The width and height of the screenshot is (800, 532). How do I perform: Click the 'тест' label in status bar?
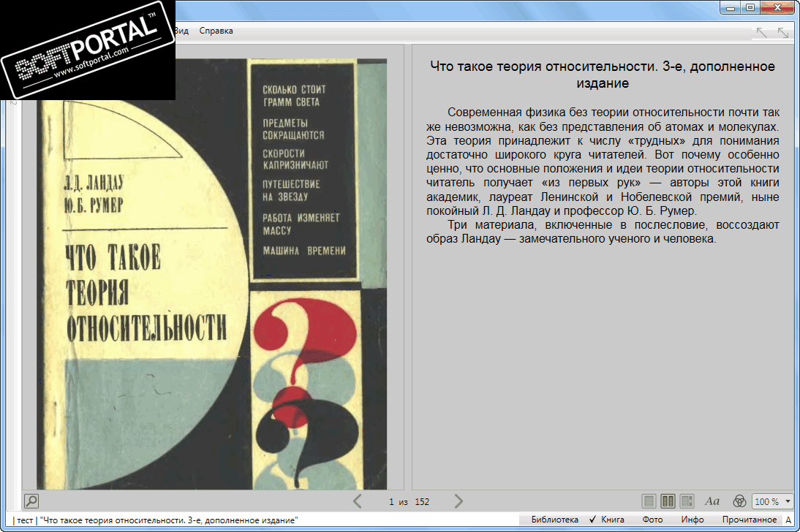tap(25, 520)
